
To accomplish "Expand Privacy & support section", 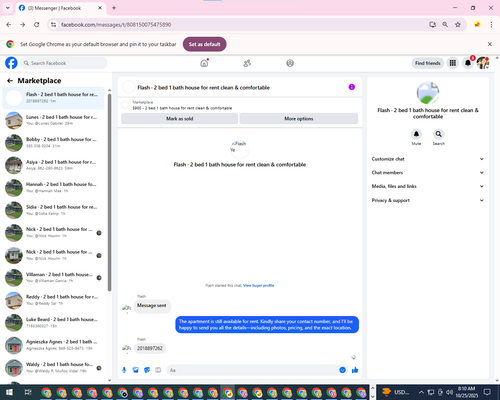I will 428,200.
